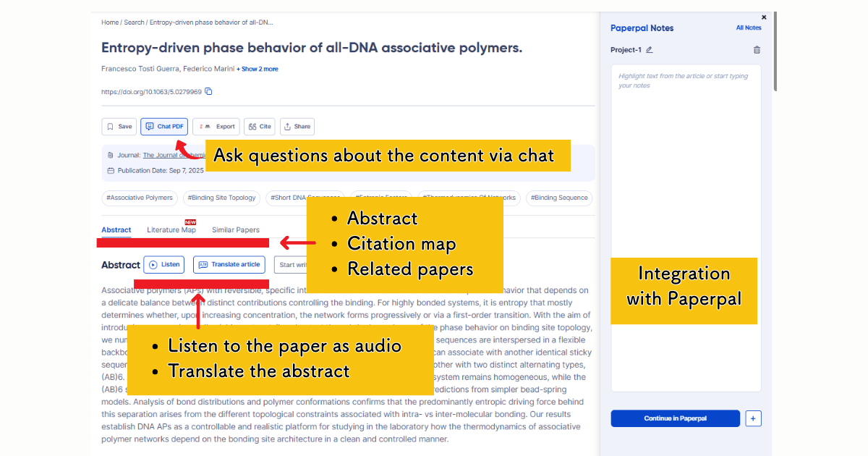This screenshot has width=868, height=456.
Task: Click Continue in Paperpal
Action: tap(675, 418)
